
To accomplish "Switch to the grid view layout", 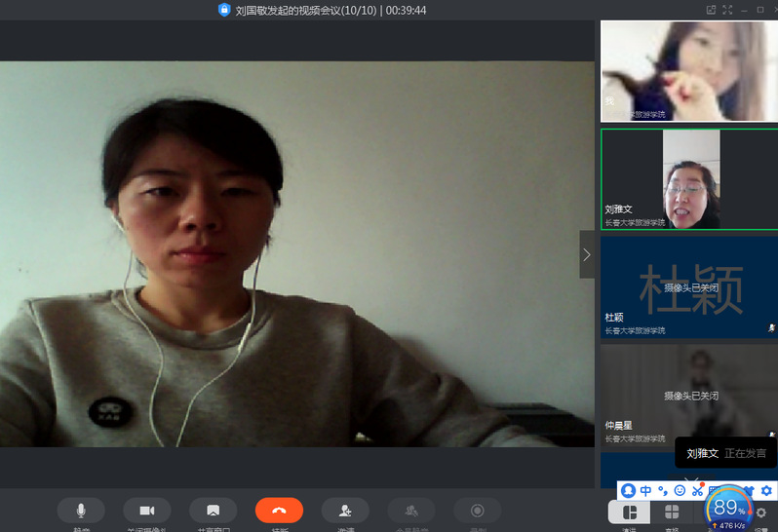I will pyautogui.click(x=672, y=513).
